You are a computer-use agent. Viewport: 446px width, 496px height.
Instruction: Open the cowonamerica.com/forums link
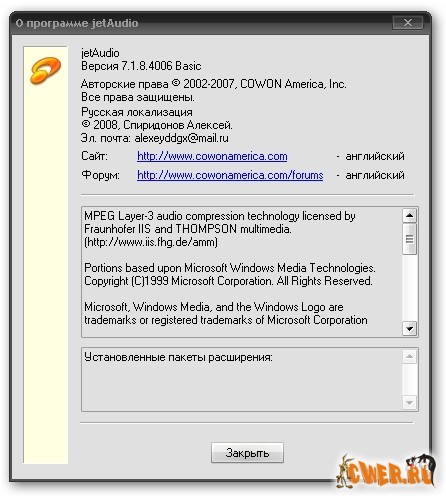(230, 175)
